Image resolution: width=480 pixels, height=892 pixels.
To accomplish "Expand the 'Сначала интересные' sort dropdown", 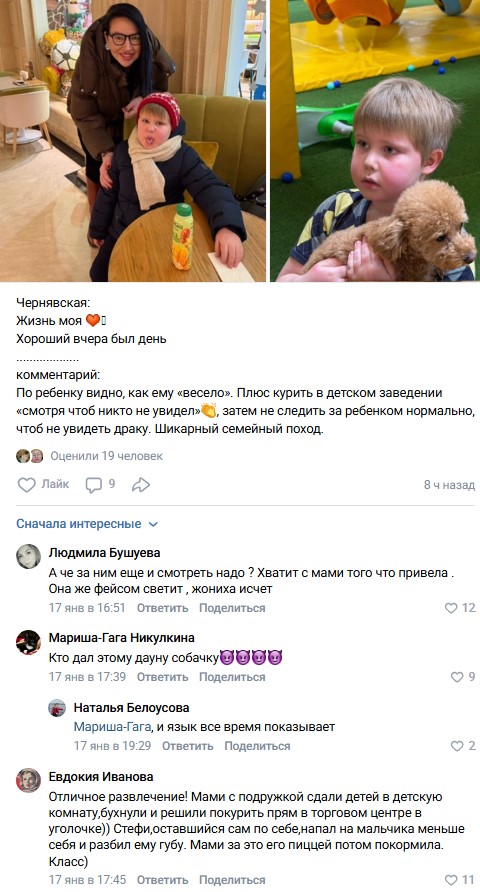I will 87,523.
